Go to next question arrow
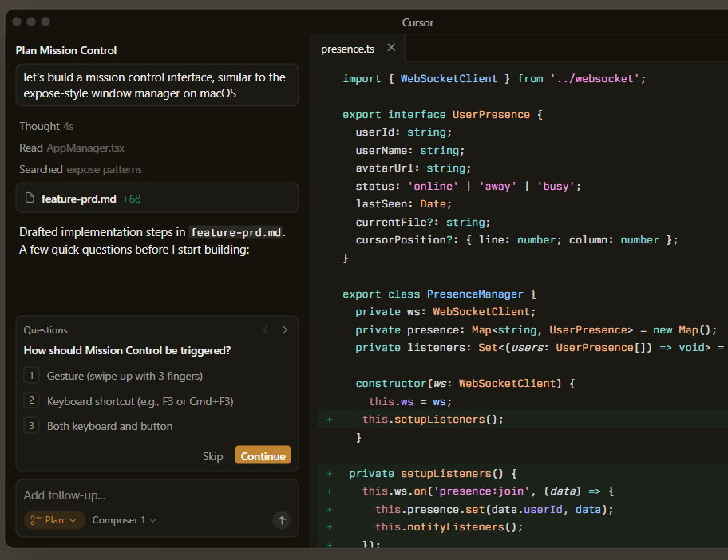728x560 pixels. point(285,329)
